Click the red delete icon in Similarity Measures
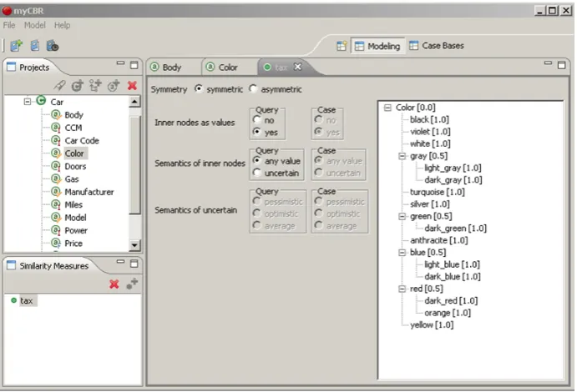This screenshot has height=392, width=577. click(x=114, y=284)
